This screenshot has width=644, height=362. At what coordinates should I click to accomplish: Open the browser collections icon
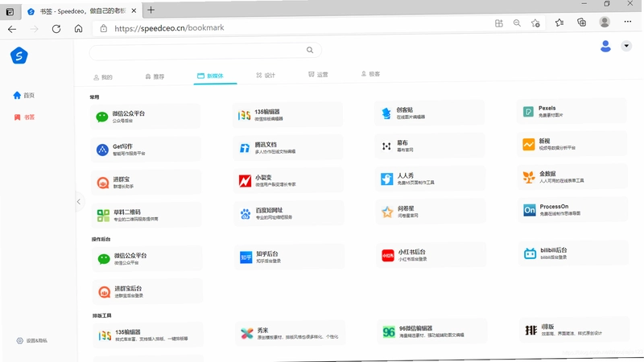(x=581, y=23)
